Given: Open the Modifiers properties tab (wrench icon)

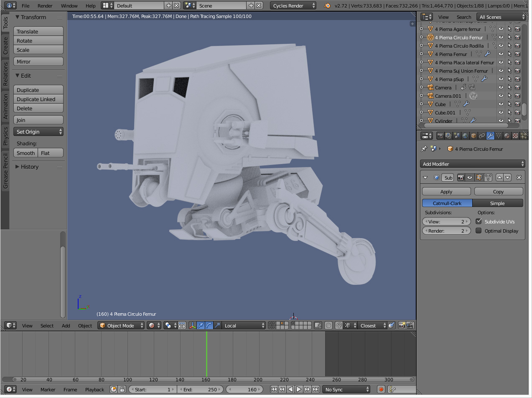Looking at the screenshot, I should click(x=490, y=136).
